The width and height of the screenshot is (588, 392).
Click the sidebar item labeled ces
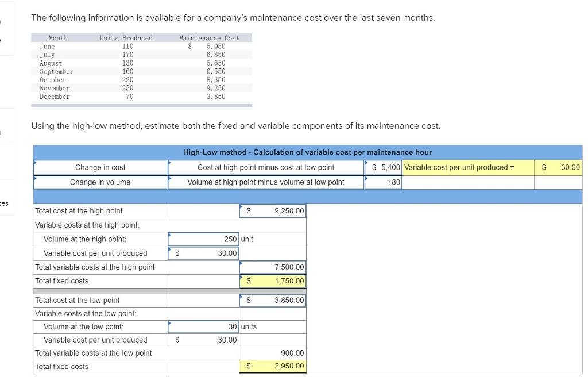point(5,203)
